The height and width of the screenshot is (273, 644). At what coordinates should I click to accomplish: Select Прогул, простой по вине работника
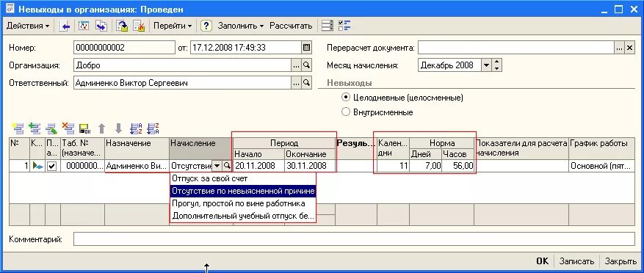(243, 203)
